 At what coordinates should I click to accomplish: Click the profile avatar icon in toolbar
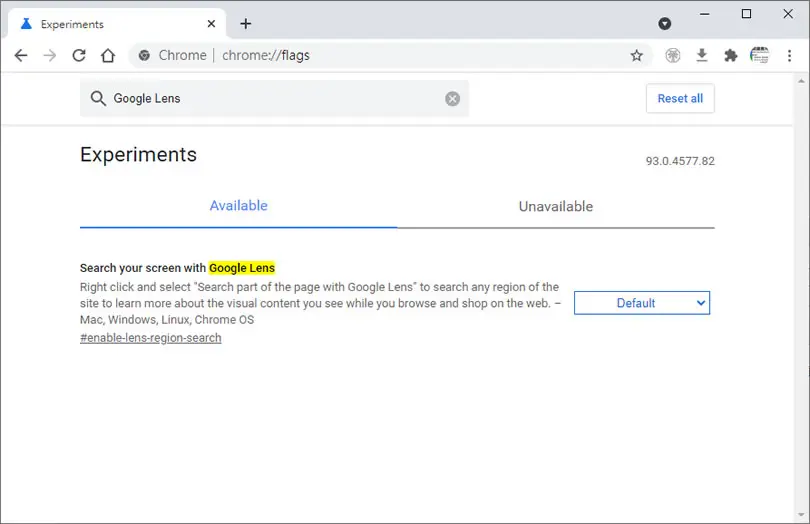(759, 55)
